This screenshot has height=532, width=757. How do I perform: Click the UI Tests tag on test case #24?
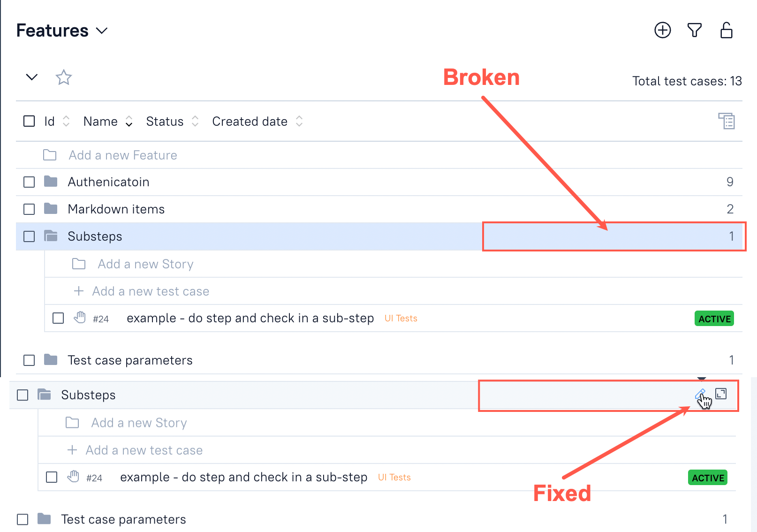pos(401,318)
